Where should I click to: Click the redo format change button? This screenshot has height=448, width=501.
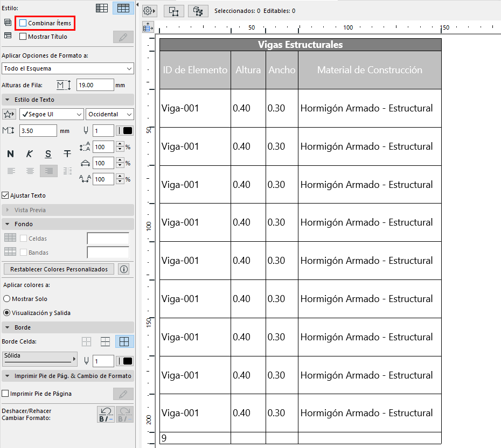124,415
